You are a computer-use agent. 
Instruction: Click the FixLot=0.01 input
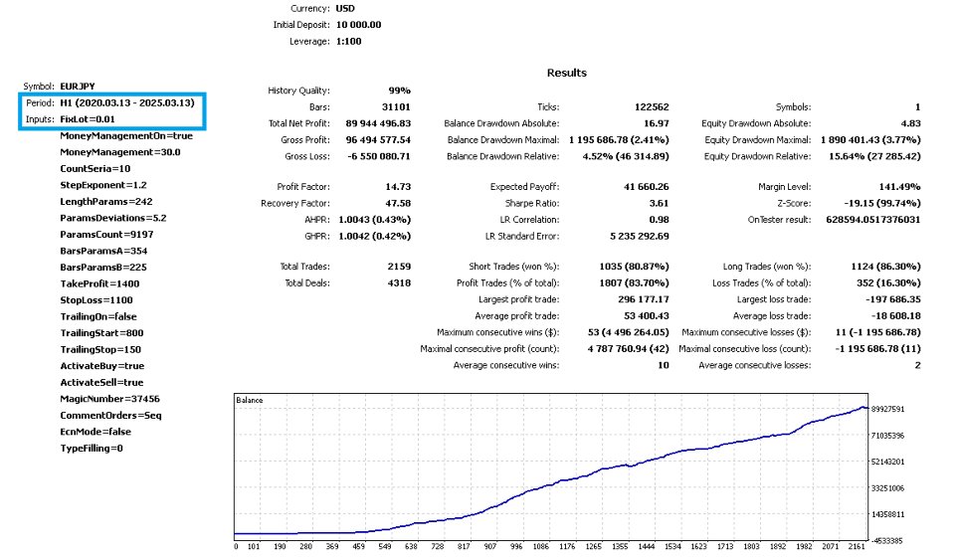point(88,119)
